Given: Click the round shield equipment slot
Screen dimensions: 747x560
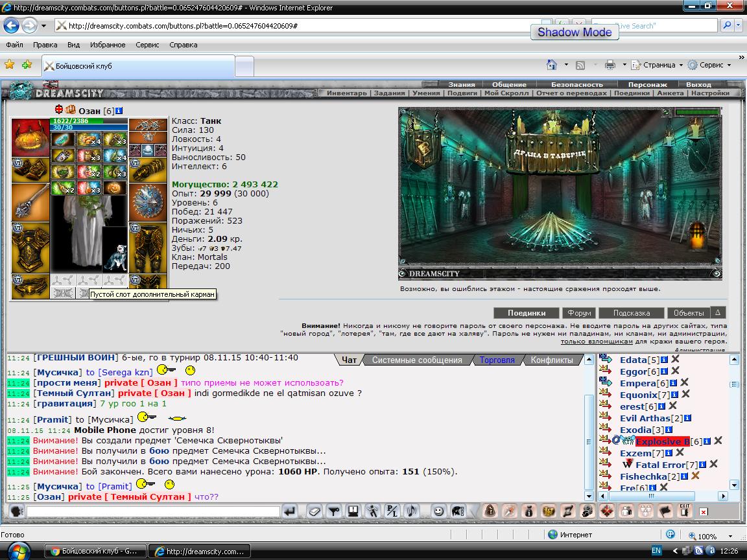Looking at the screenshot, I should click(148, 202).
